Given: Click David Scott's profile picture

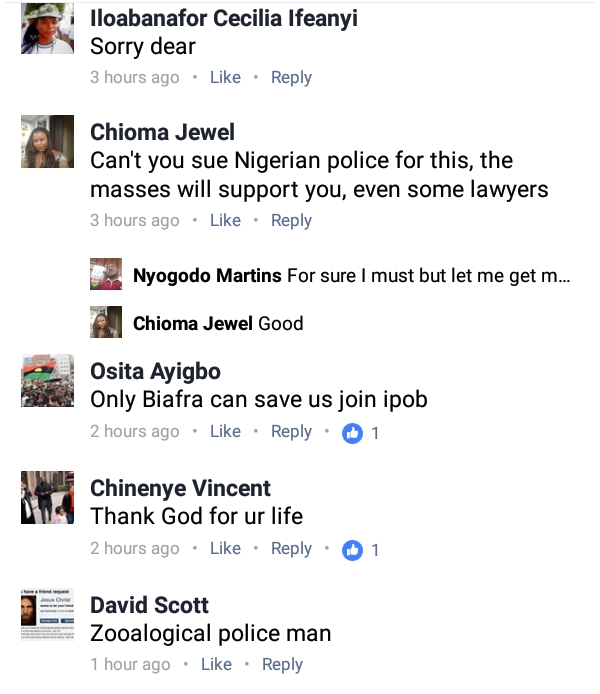Looking at the screenshot, I should click(47, 614).
